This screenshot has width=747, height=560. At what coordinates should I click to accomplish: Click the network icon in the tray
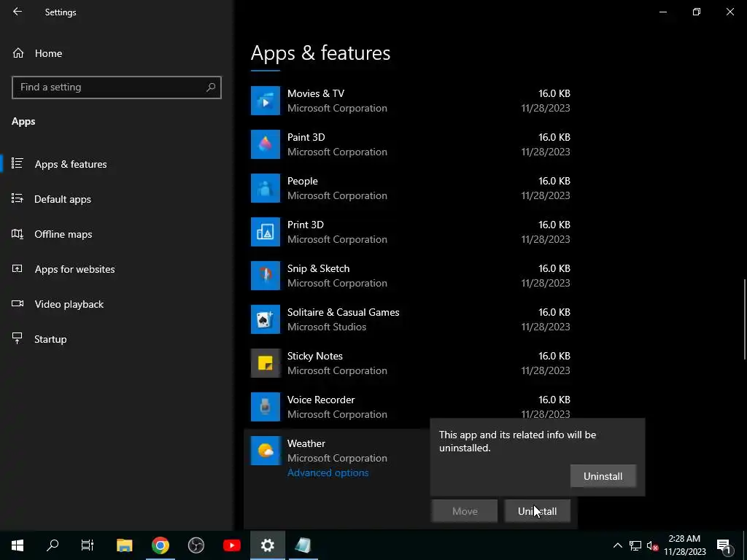tap(635, 545)
